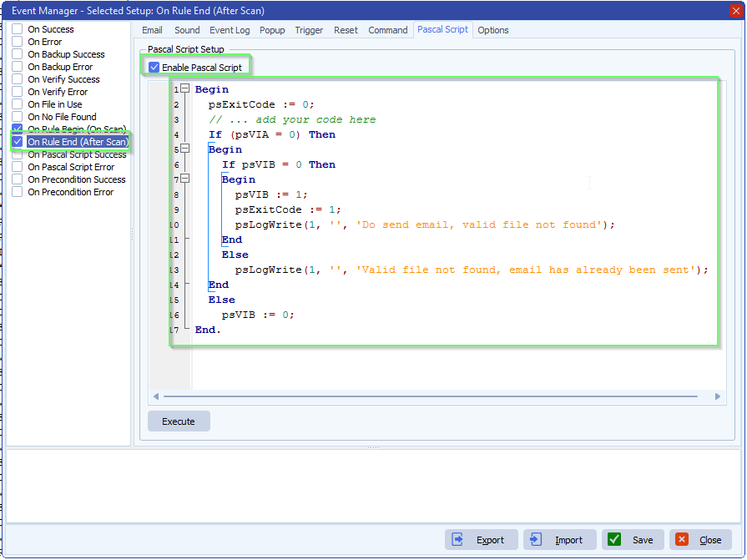Tick the On Backup Success checkbox
This screenshot has height=560, width=747.
coord(18,54)
